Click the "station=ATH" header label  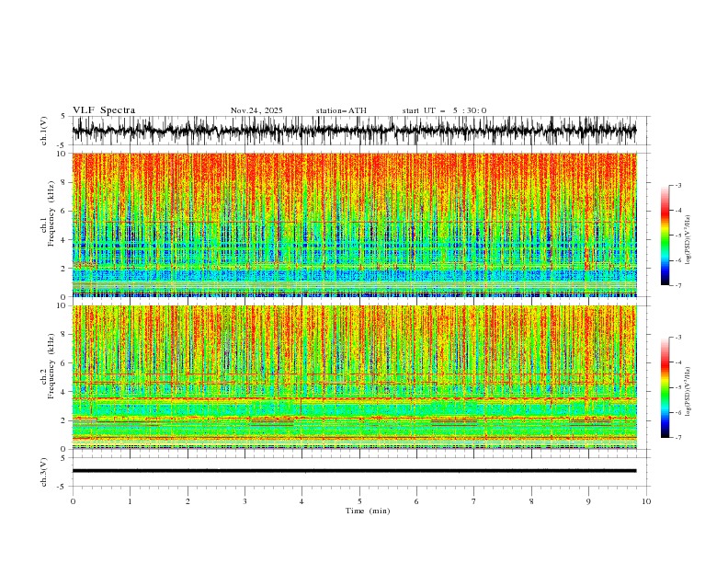(x=341, y=110)
